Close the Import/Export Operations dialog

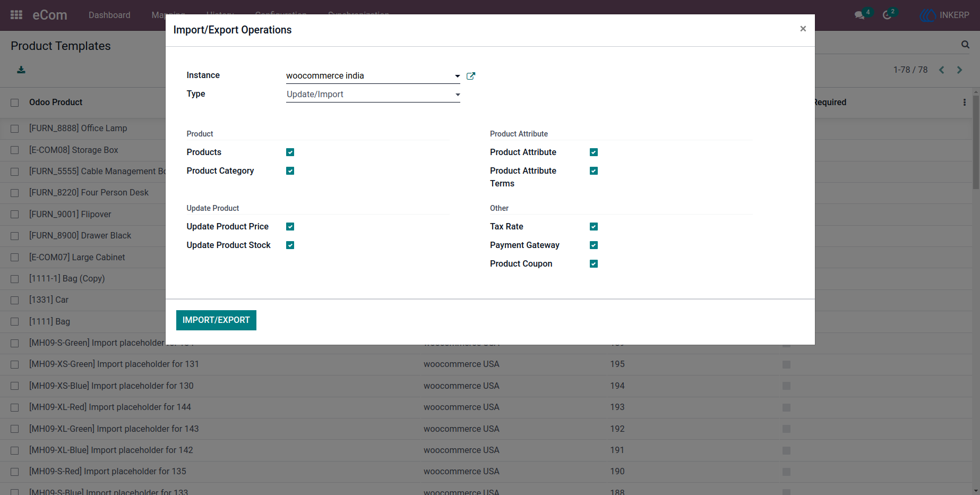[803, 29]
